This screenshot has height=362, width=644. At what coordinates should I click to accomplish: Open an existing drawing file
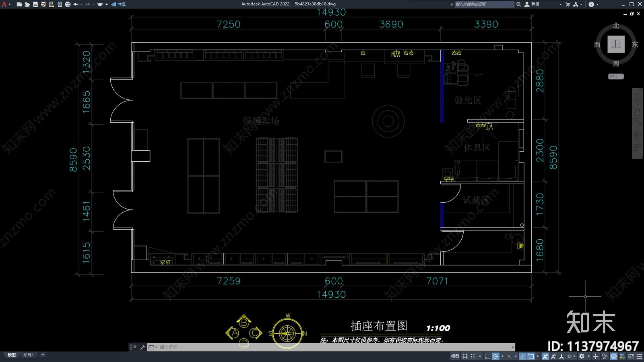27,4
